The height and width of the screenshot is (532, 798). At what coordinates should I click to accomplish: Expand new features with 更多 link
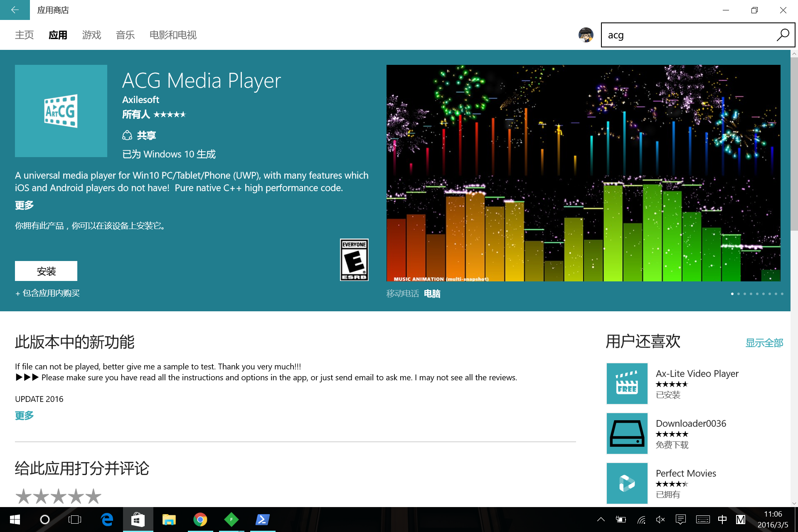(24, 415)
